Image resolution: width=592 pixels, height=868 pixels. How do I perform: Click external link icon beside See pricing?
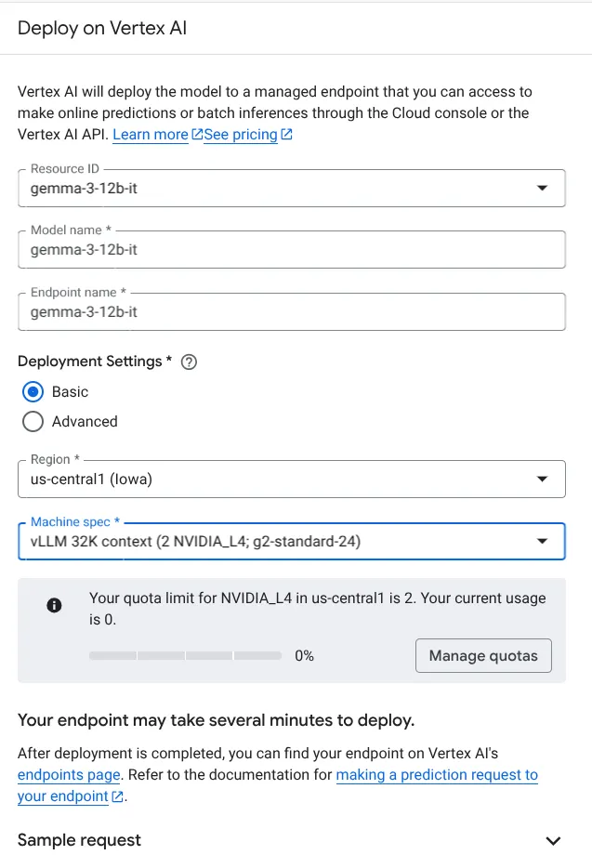coord(286,135)
